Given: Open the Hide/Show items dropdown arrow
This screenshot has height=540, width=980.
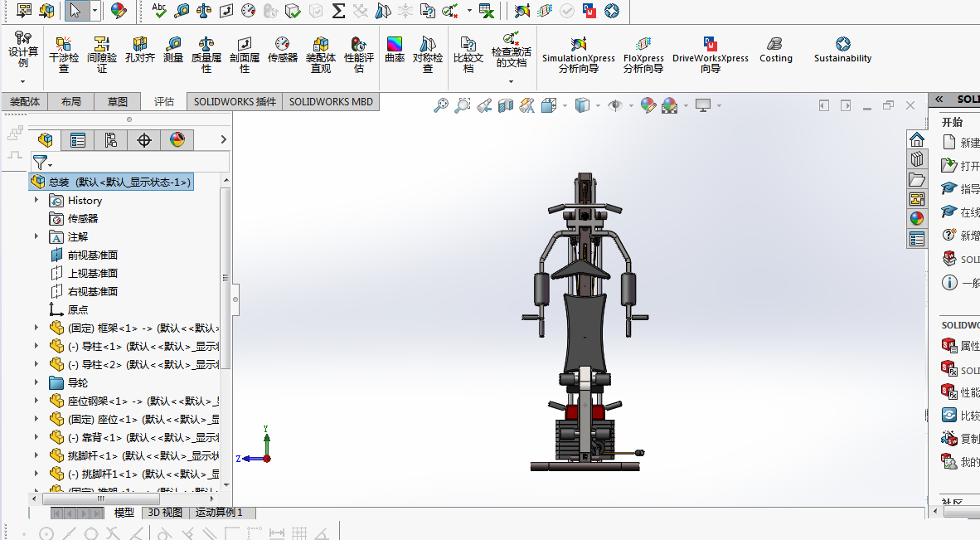Looking at the screenshot, I should click(x=631, y=105).
